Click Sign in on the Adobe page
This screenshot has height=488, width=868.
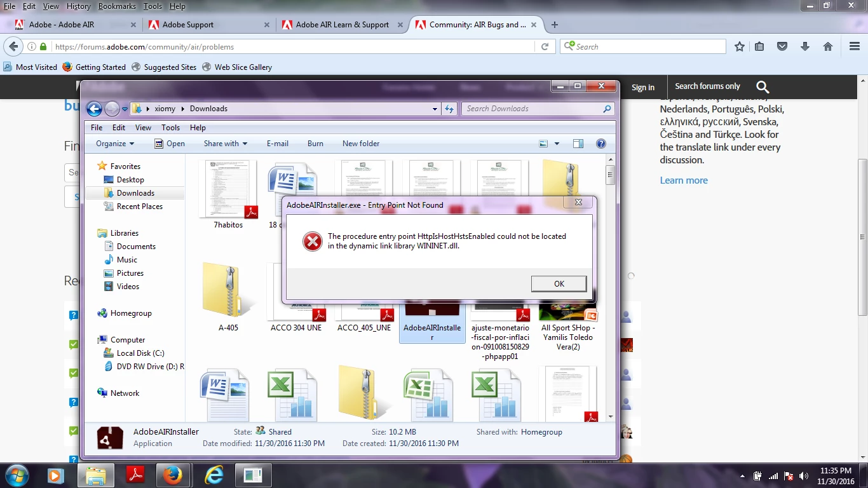point(642,87)
